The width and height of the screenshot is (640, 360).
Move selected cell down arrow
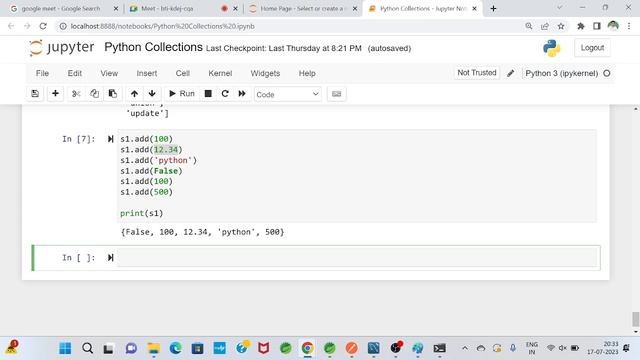point(152,94)
